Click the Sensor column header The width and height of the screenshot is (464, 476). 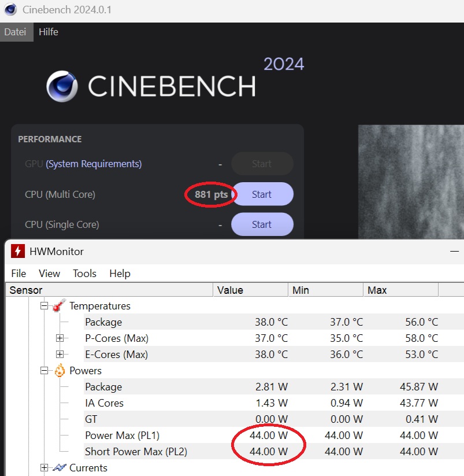point(109,290)
